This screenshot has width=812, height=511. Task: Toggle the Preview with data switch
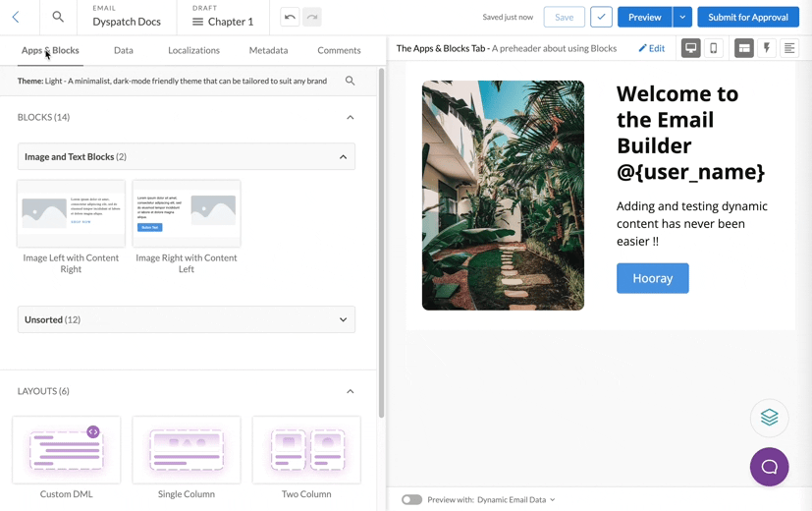coord(412,499)
